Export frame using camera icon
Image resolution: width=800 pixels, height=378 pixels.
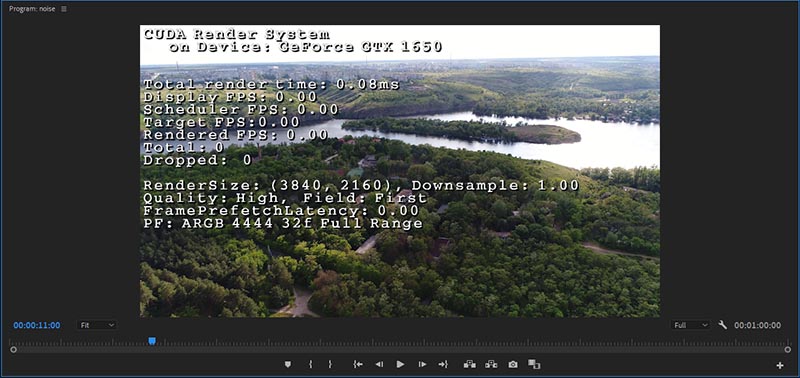click(513, 364)
